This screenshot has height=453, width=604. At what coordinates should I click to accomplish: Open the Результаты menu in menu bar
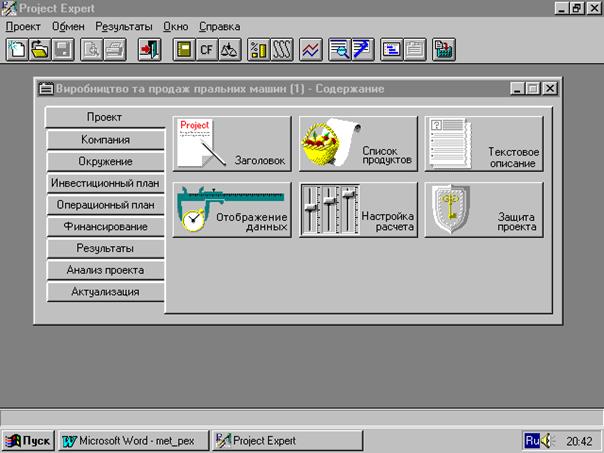point(124,27)
